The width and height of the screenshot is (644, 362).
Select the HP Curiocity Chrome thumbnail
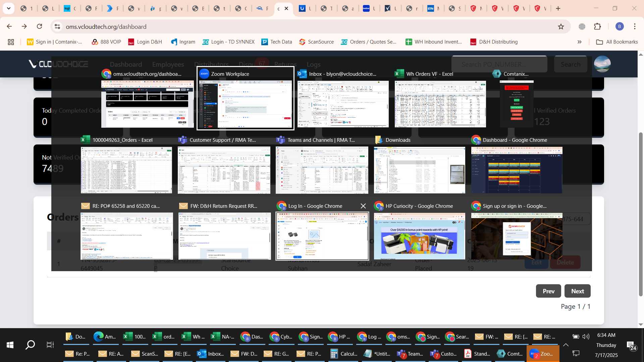[x=420, y=236]
